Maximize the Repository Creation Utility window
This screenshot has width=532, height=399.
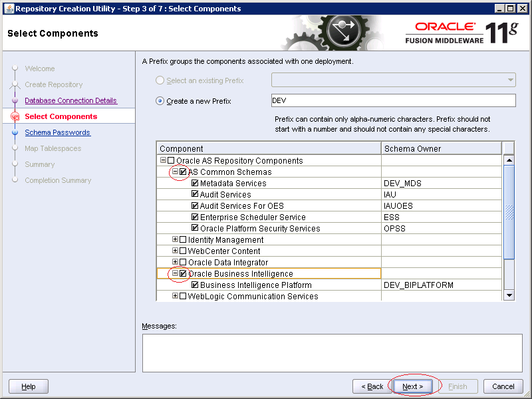tap(510, 9)
